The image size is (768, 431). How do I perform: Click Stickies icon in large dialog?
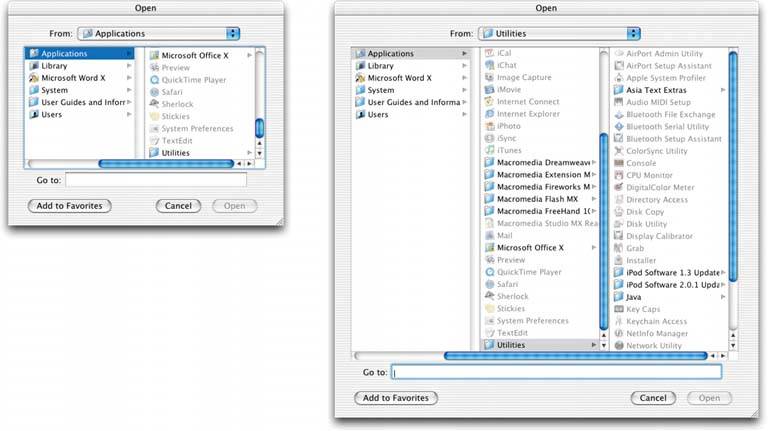pos(489,309)
